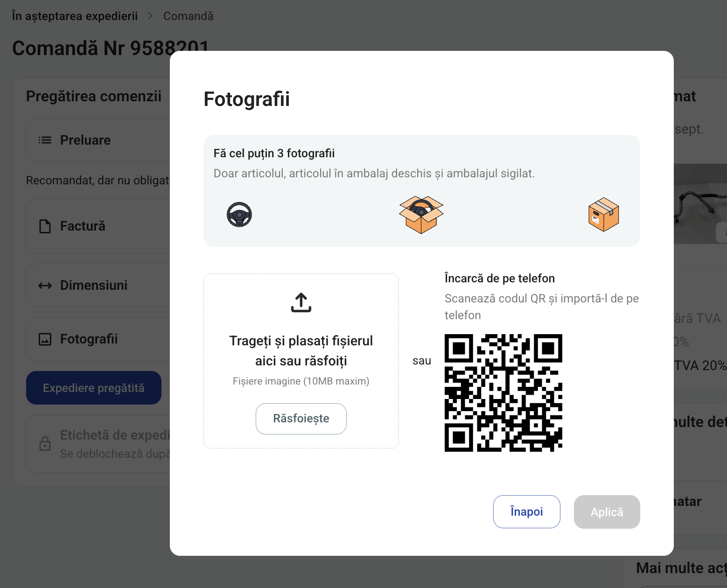Click the upload arrow icon in the drop zone
The height and width of the screenshot is (588, 727).
point(301,302)
